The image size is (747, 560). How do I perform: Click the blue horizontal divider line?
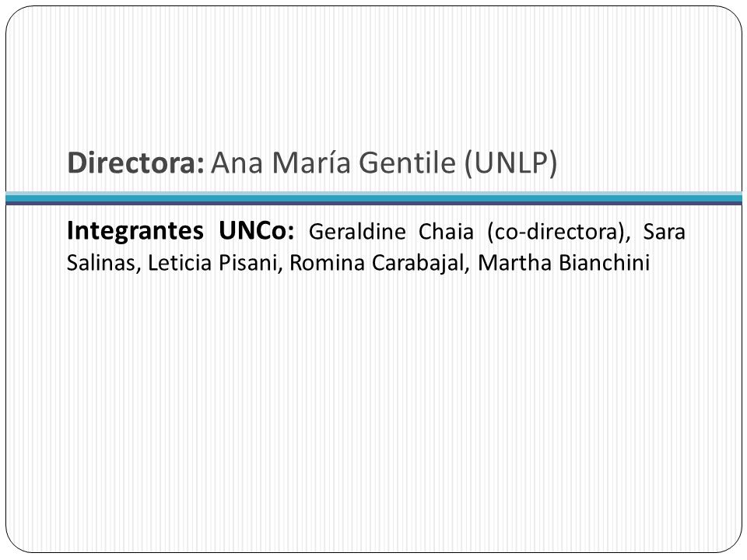[373, 198]
